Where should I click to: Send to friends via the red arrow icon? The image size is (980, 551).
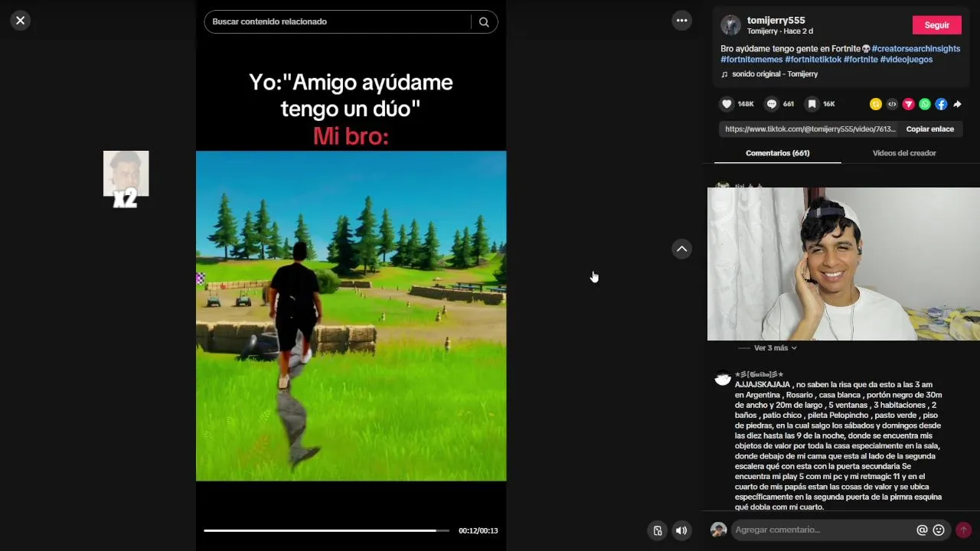[908, 104]
